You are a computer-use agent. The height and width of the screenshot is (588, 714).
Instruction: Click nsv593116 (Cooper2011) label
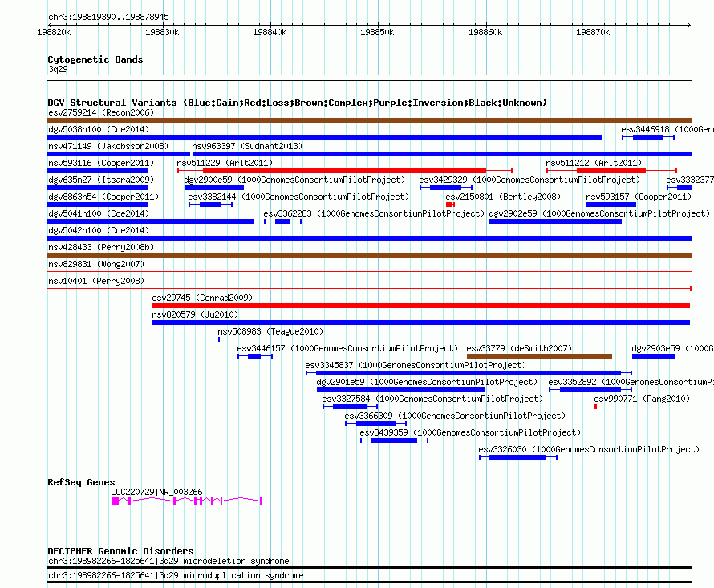click(101, 163)
